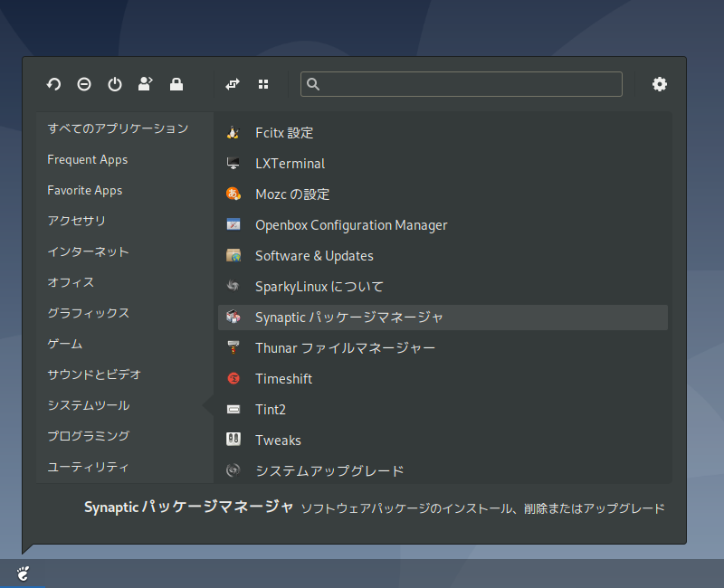Click the power off icon
This screenshot has width=724, height=588.
(x=115, y=84)
